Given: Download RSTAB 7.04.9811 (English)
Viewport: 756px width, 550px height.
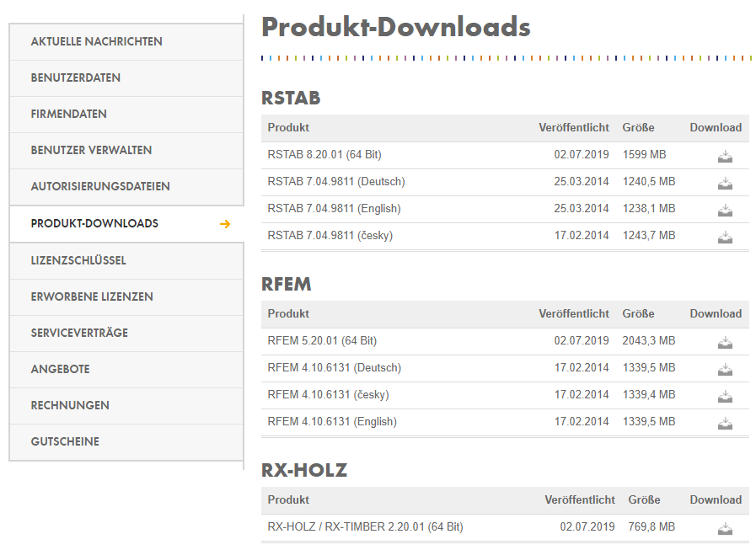Looking at the screenshot, I should click(x=725, y=209).
